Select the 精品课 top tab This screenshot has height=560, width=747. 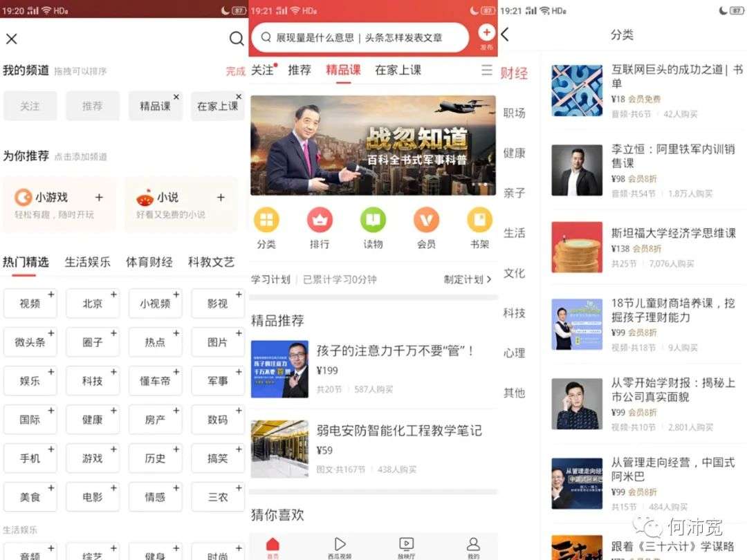343,70
